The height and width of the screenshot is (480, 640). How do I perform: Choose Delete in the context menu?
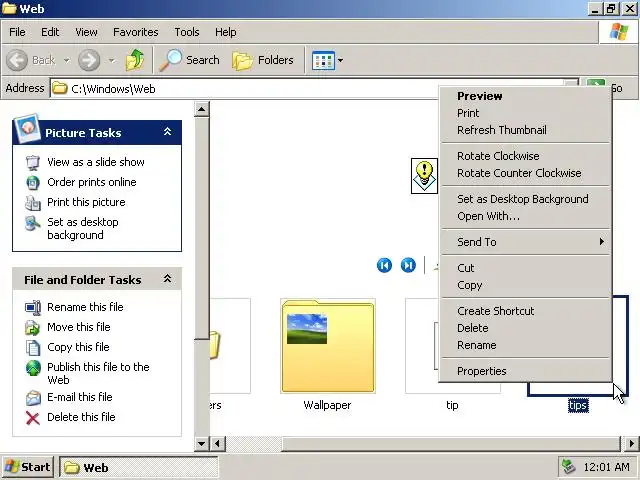click(525, 328)
